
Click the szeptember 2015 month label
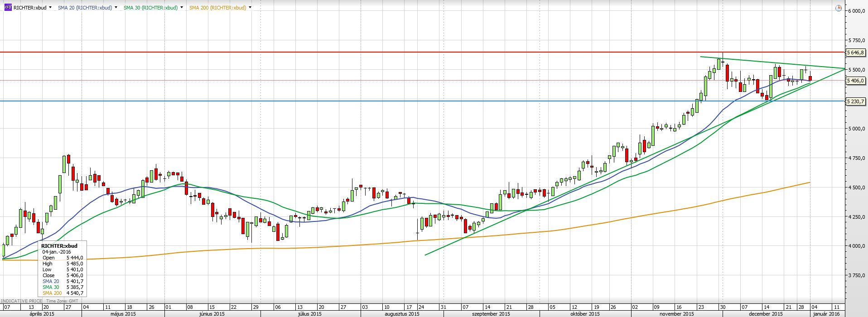(491, 314)
